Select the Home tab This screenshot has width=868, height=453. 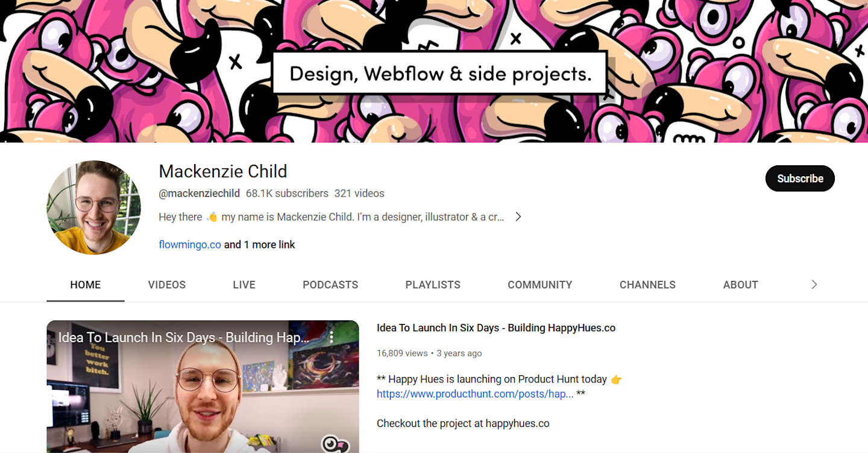coord(86,285)
